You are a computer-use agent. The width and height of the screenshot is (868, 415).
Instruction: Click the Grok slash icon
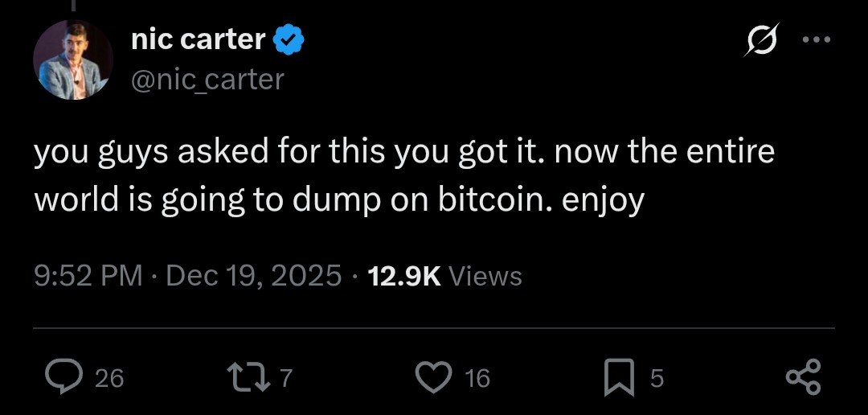point(759,39)
